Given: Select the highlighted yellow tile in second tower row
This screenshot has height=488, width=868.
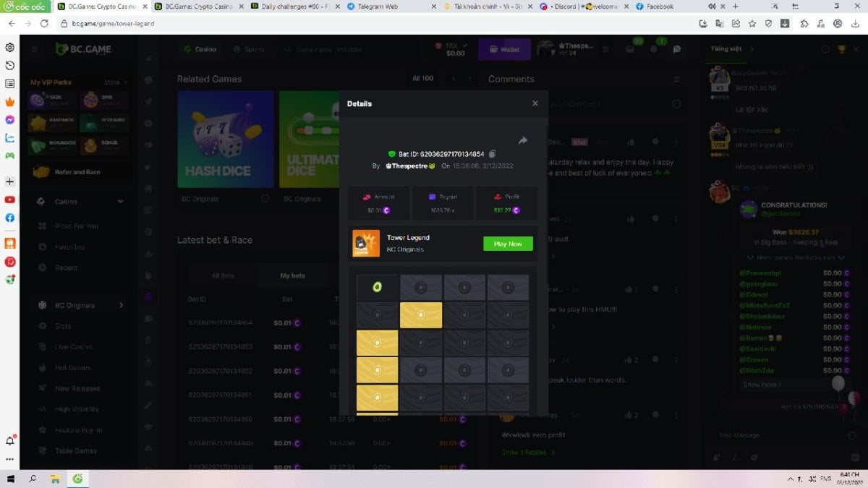Looking at the screenshot, I should coord(421,315).
